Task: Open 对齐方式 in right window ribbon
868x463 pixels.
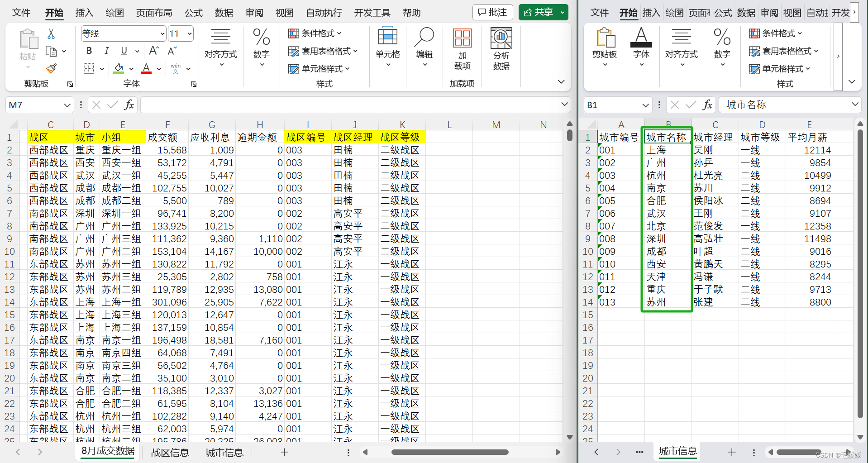Action: [x=681, y=47]
